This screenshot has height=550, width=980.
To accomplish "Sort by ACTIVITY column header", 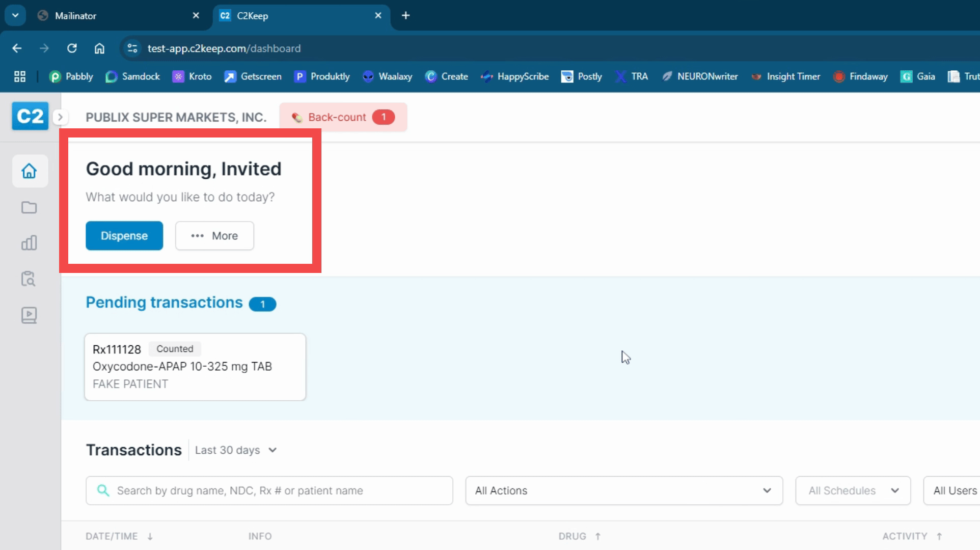I will tap(912, 536).
